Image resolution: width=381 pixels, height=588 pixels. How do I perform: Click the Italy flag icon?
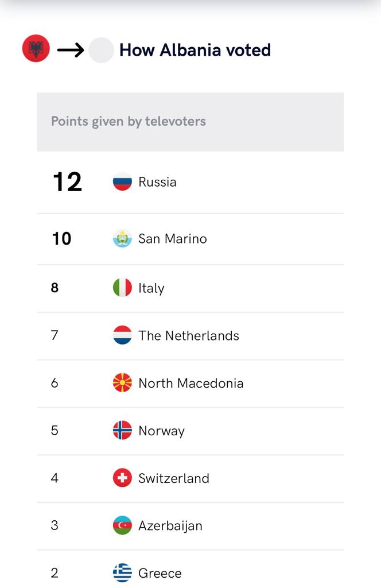(x=122, y=288)
